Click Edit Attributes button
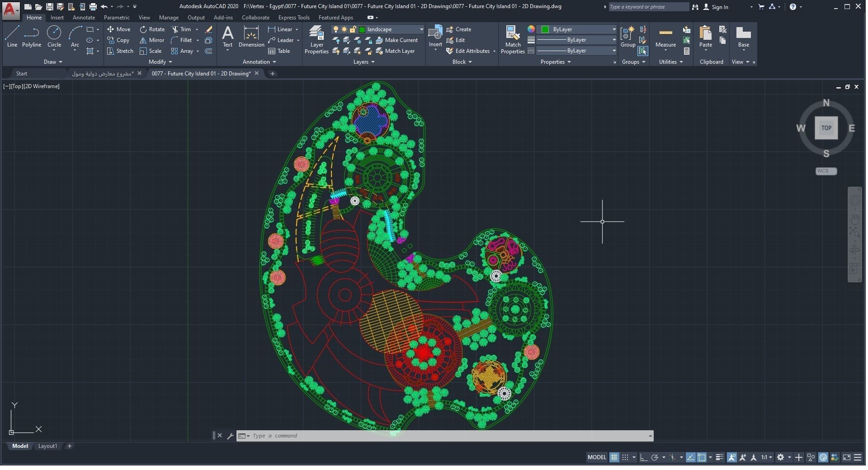This screenshot has height=470, width=868. 468,51
